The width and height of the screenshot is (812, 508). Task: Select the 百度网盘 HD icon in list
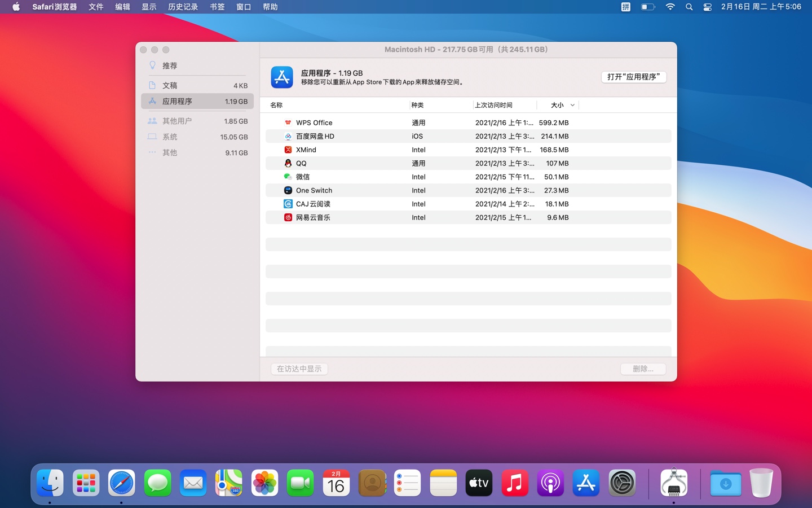(288, 136)
